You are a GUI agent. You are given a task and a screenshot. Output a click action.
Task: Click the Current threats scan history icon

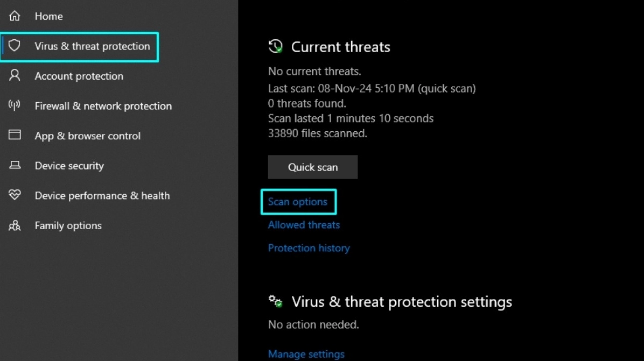pos(275,46)
